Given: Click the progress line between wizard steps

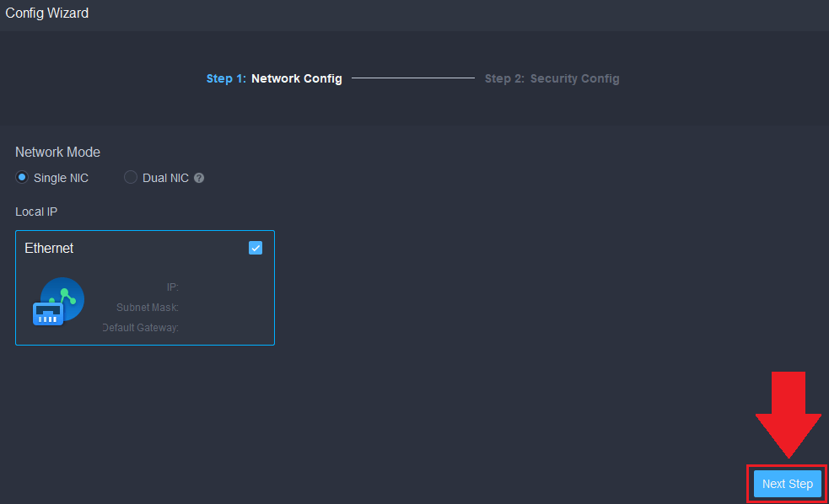Looking at the screenshot, I should pos(413,78).
